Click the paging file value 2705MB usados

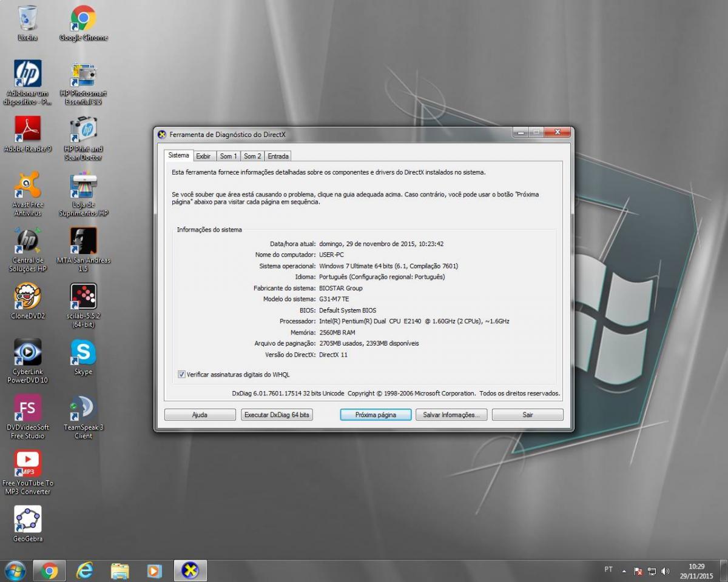coord(369,343)
